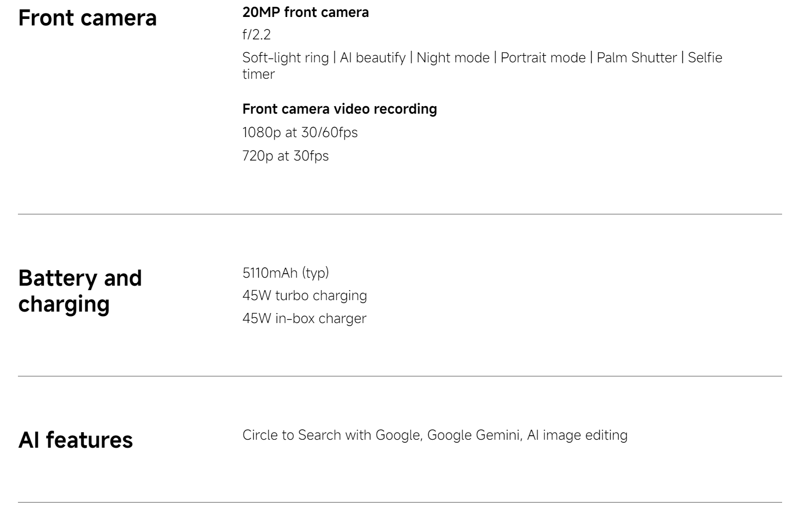812x518 pixels.
Task: Click the AI image editing text
Action: pos(577,435)
